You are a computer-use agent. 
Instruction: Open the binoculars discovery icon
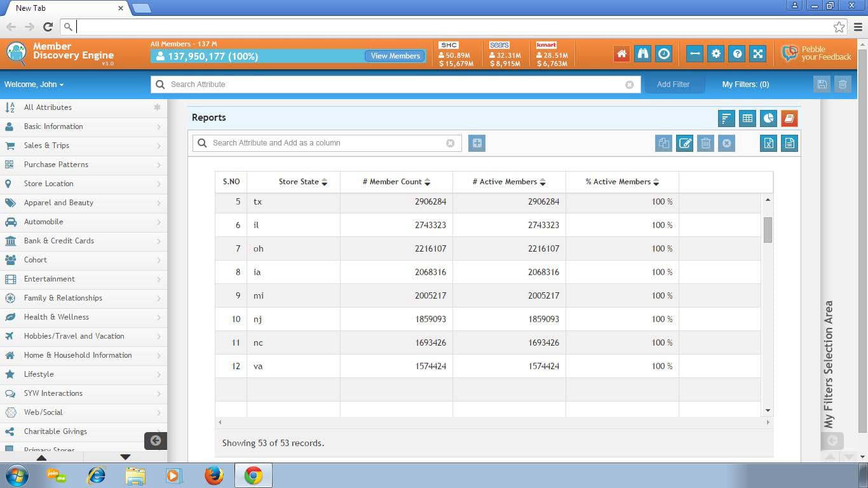tap(643, 54)
